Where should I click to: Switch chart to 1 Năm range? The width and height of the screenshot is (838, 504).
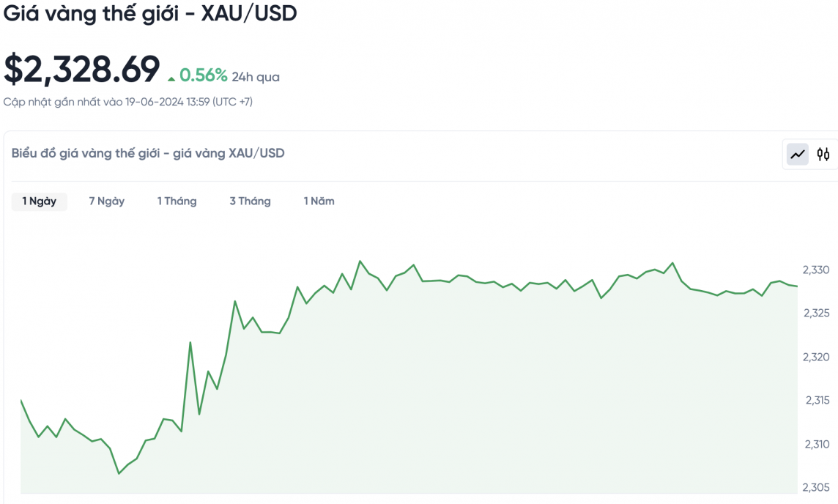319,201
